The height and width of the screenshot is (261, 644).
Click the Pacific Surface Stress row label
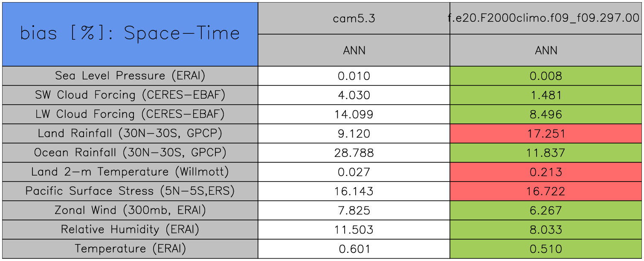(x=130, y=191)
